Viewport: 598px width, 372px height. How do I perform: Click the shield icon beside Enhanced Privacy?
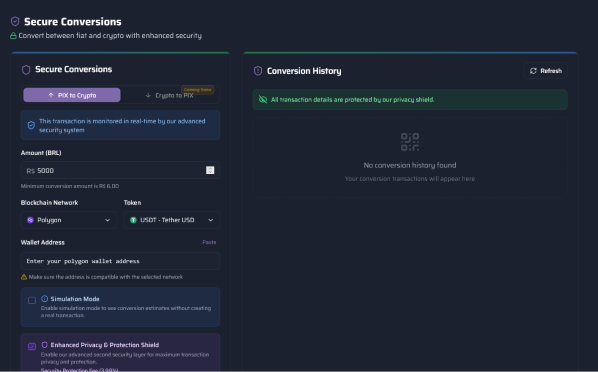45,345
